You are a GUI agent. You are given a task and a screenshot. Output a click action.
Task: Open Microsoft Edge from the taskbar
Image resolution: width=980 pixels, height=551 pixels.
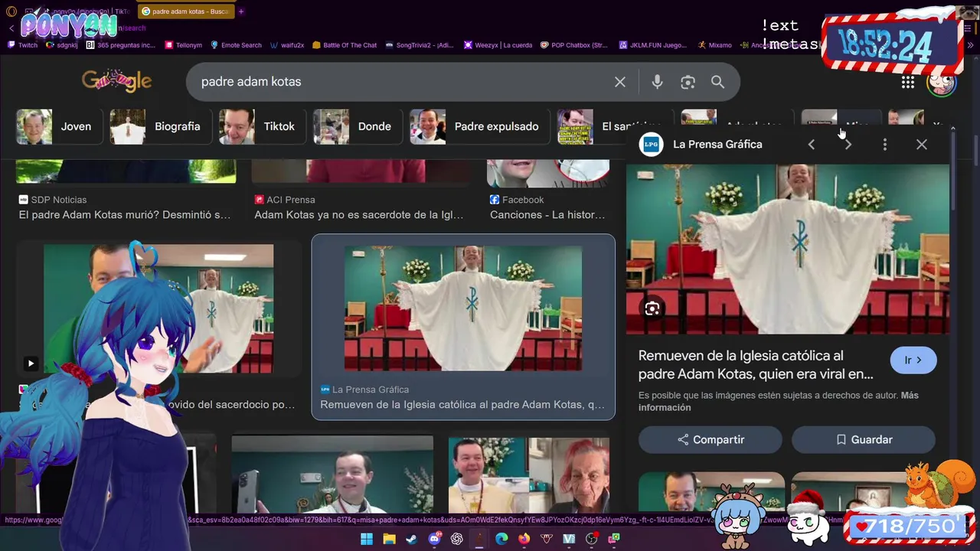(x=501, y=539)
